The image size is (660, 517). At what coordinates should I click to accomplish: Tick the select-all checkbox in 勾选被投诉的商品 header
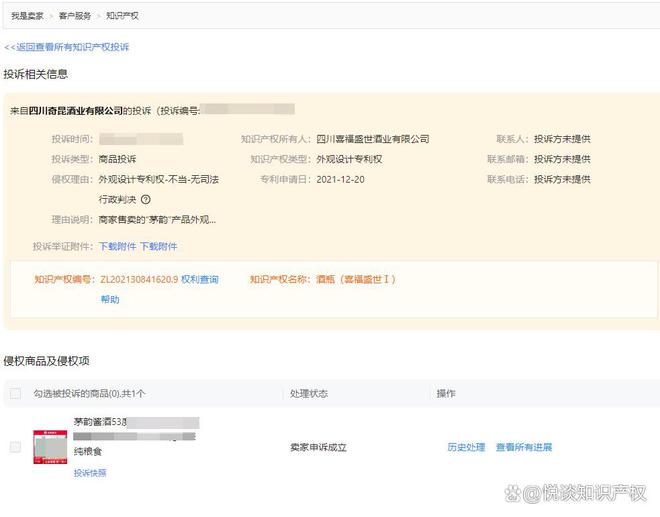15,394
